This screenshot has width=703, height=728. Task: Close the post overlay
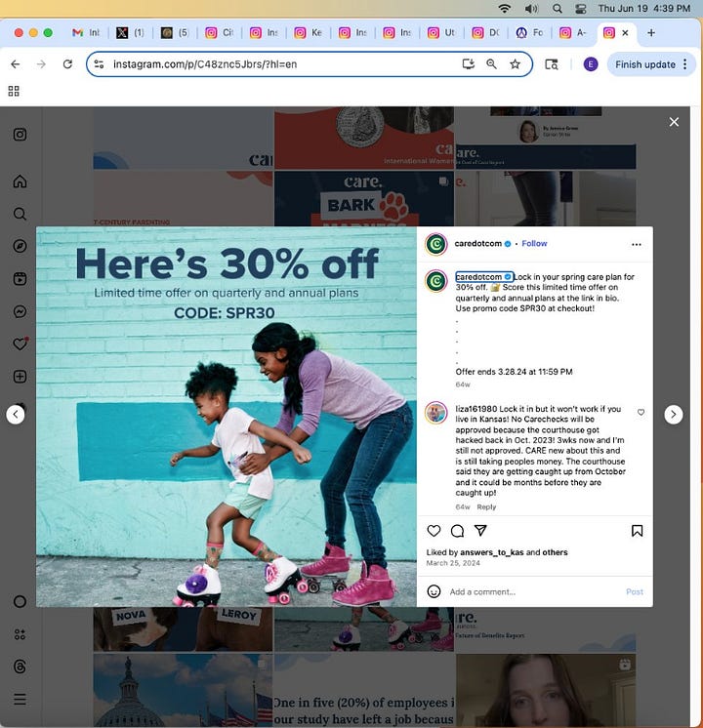674,122
